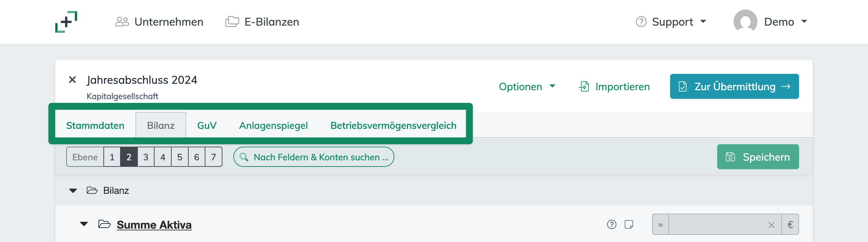Activate Ebene level 1
Screen dimensions: 868x242
click(x=112, y=157)
